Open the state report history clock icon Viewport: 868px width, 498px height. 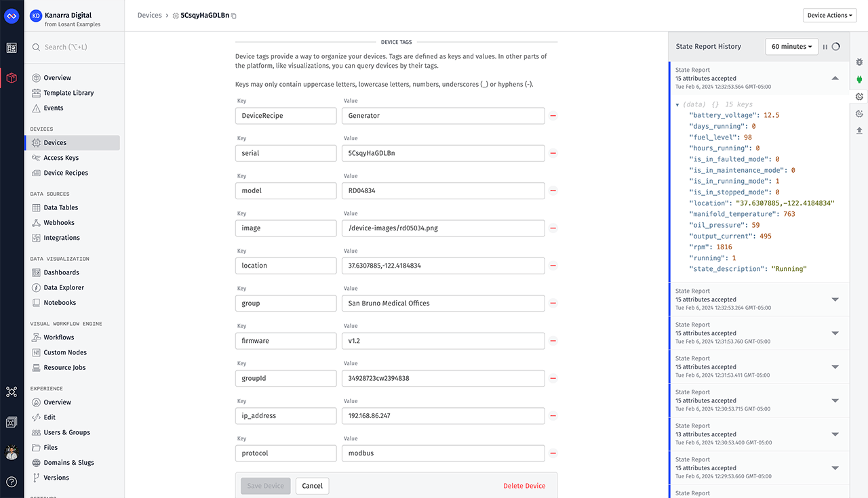tap(859, 96)
